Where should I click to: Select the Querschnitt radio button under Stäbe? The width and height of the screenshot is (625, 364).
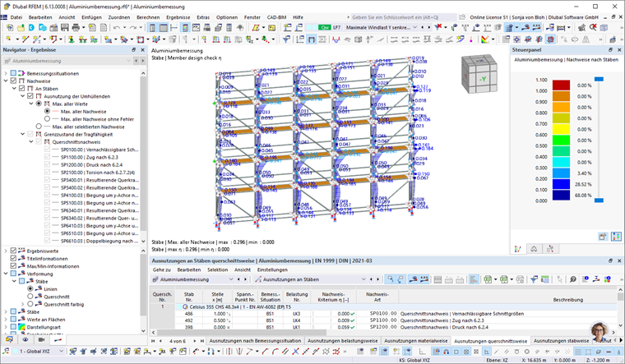(x=31, y=297)
